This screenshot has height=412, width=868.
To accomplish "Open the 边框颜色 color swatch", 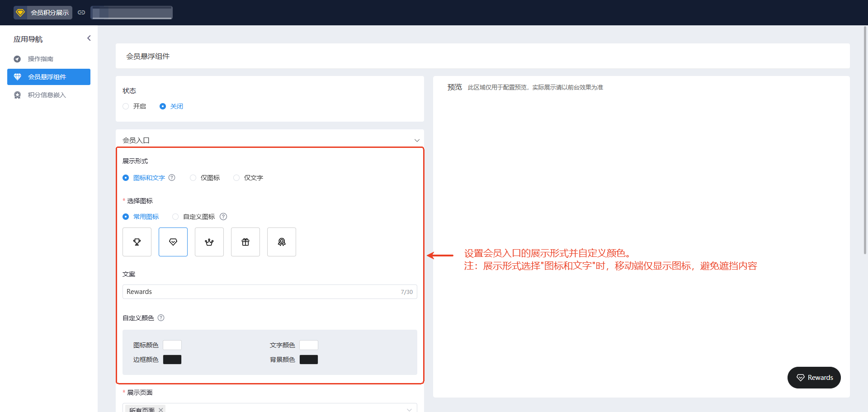I will pyautogui.click(x=172, y=360).
